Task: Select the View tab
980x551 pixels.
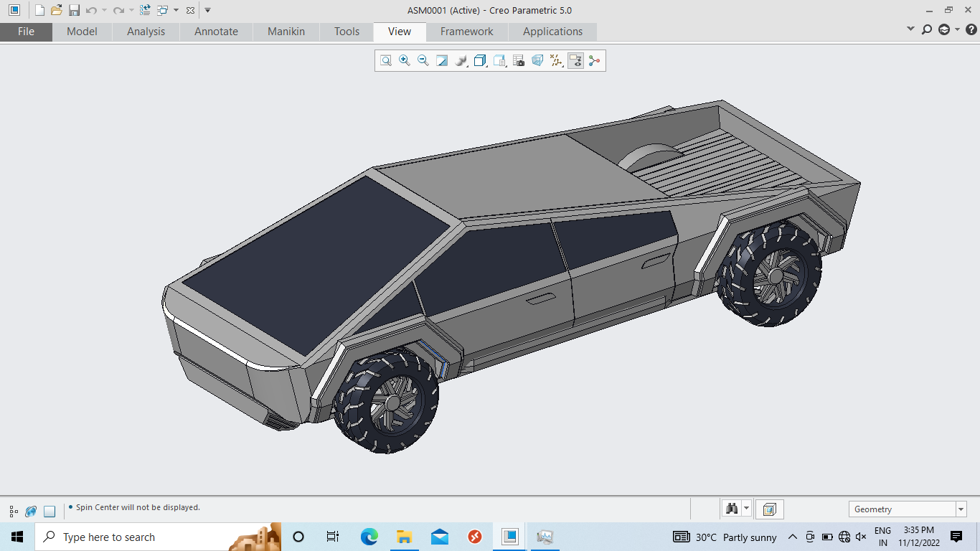Action: pos(400,32)
